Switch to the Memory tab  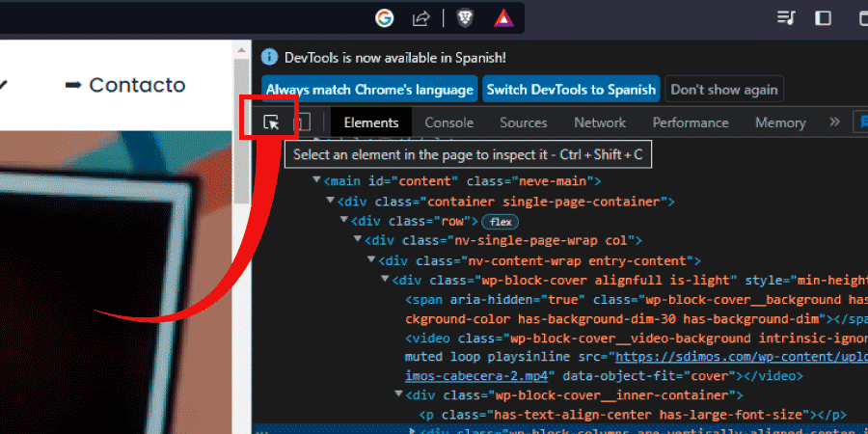[x=780, y=122]
